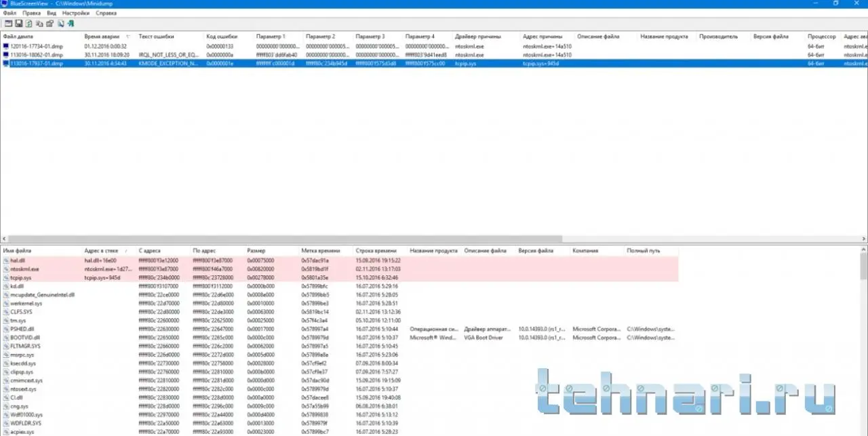Click the Copy Selected Items toolbar icon
Viewport: 868px width, 436px height.
39,24
